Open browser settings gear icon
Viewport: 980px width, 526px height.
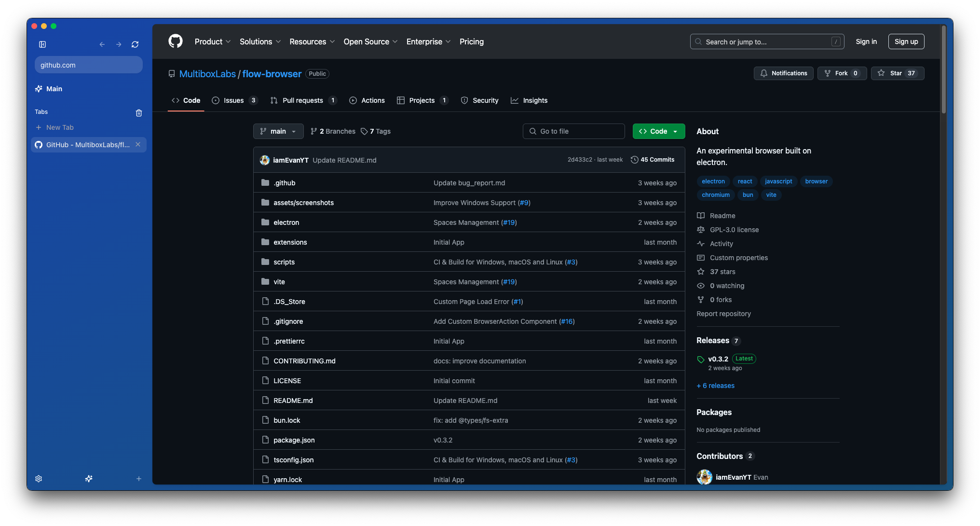pyautogui.click(x=39, y=479)
